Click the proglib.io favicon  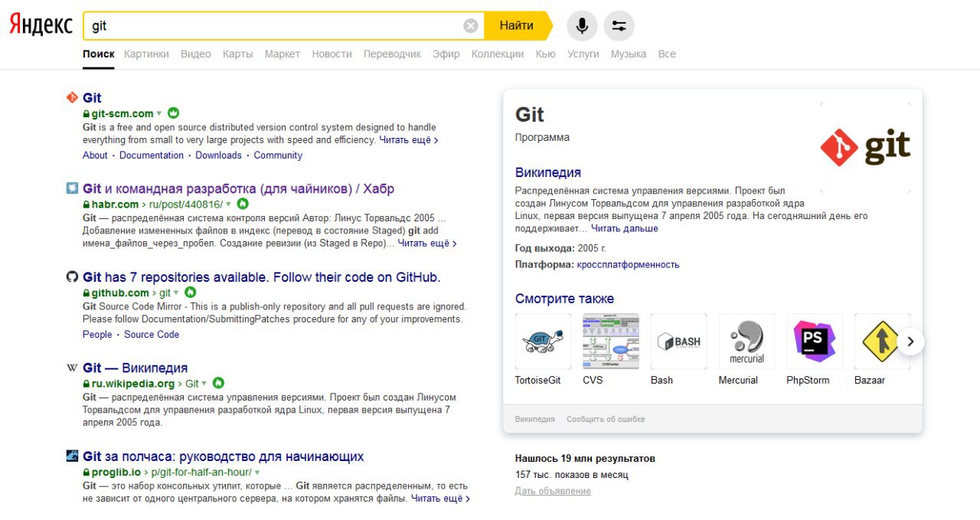72,456
